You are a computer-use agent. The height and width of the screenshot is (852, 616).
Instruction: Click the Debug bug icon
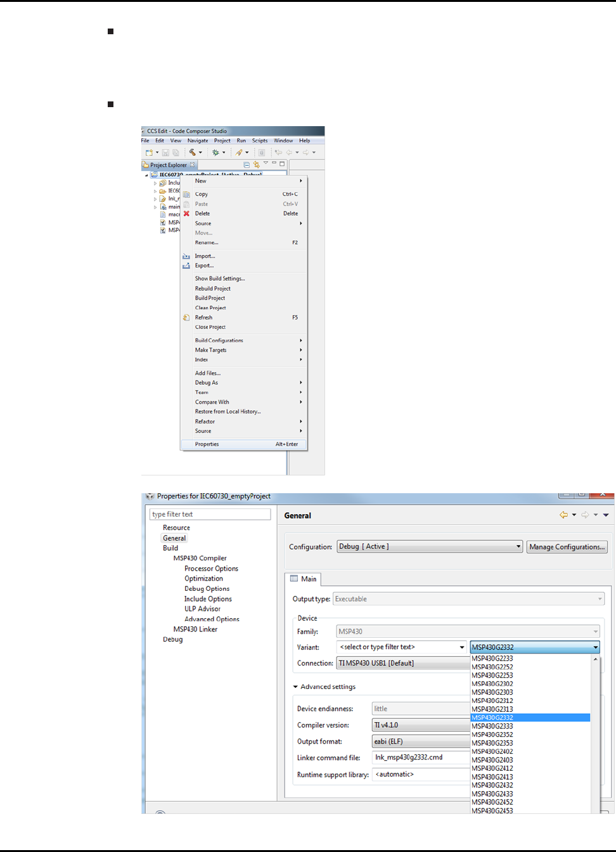(215, 153)
